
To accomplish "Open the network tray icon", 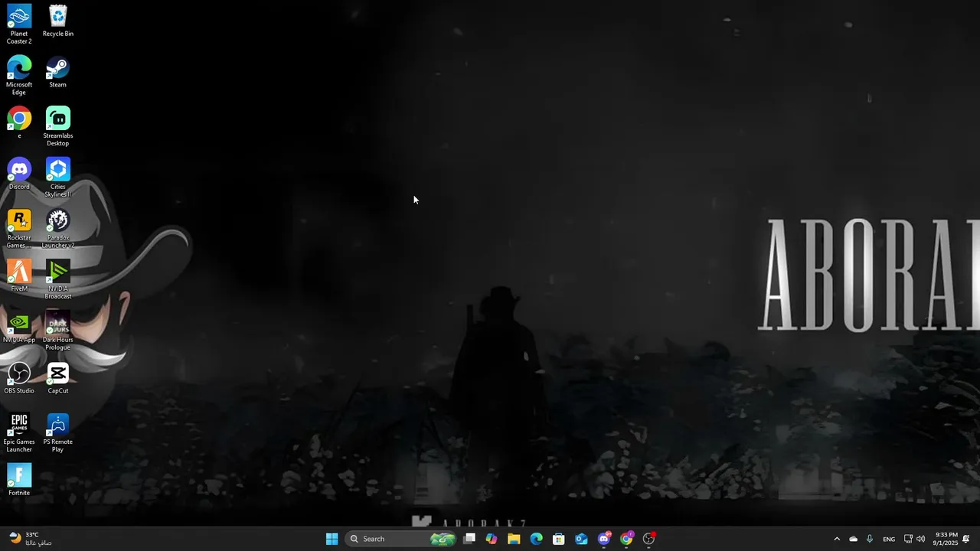I will coord(908,539).
